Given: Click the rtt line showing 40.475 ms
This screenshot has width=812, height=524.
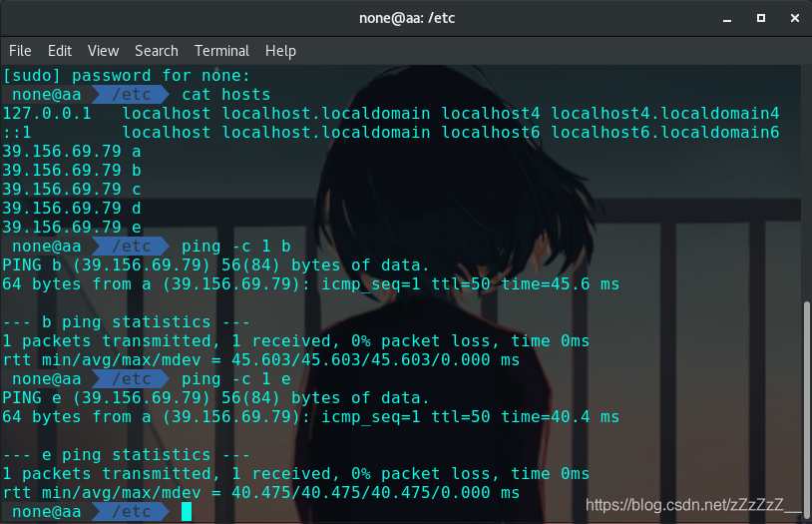Looking at the screenshot, I should 261,492.
